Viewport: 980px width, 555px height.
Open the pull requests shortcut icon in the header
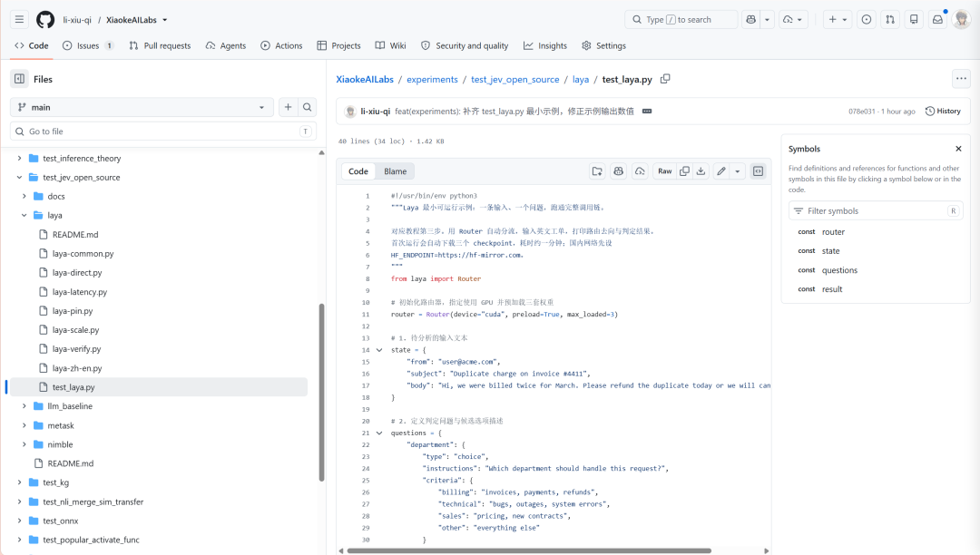(890, 19)
